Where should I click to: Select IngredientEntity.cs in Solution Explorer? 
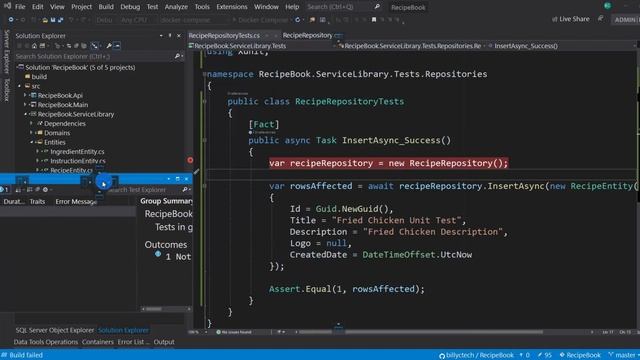click(x=77, y=151)
